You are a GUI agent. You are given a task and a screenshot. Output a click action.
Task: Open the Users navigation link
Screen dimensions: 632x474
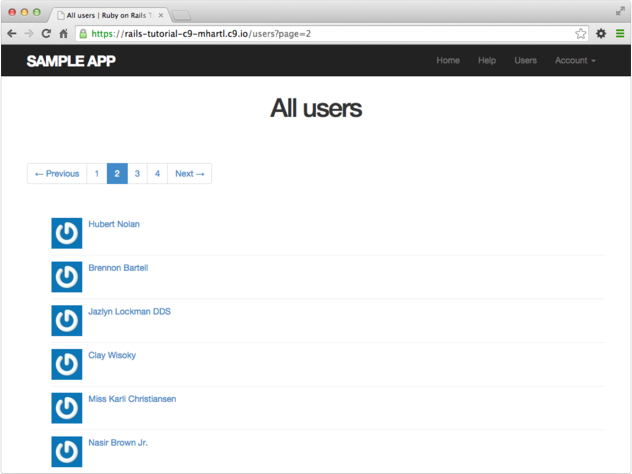[x=525, y=60]
